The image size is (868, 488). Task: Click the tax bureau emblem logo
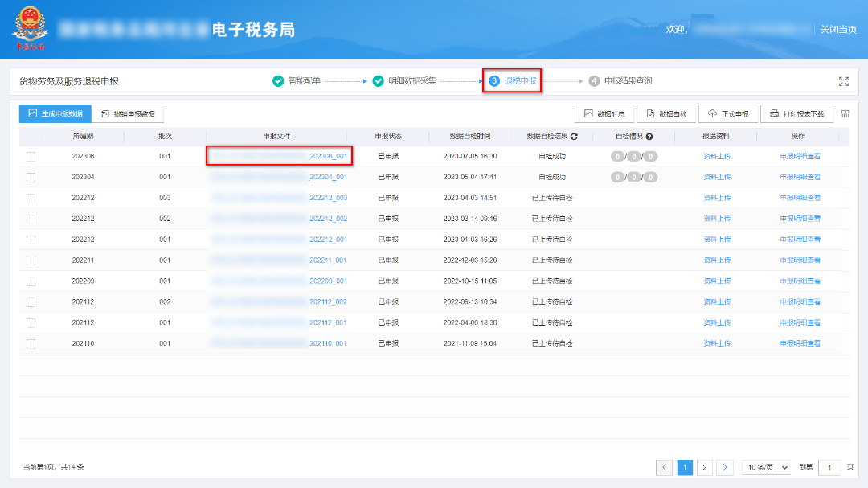coord(30,29)
